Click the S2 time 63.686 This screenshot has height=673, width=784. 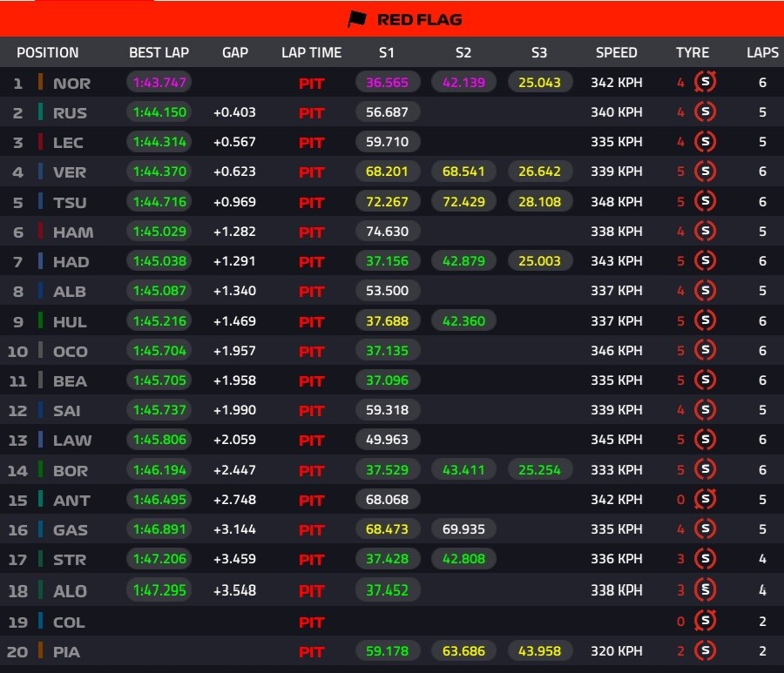(x=463, y=651)
